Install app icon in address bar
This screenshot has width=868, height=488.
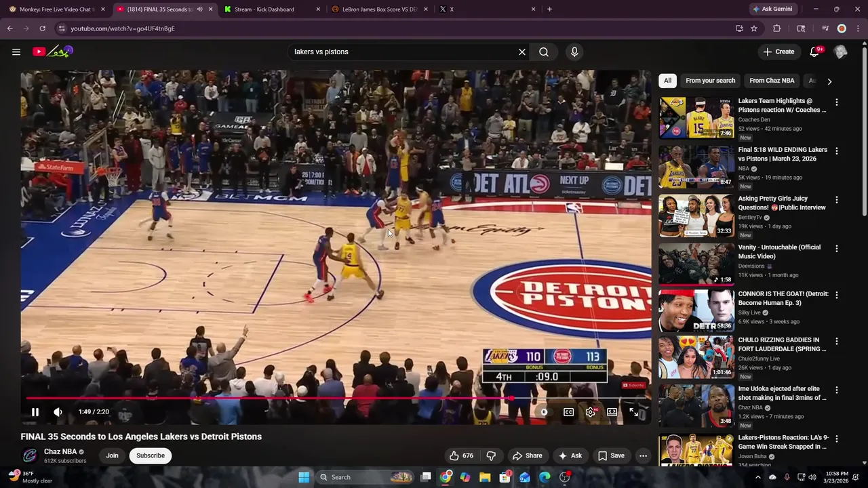(x=739, y=28)
